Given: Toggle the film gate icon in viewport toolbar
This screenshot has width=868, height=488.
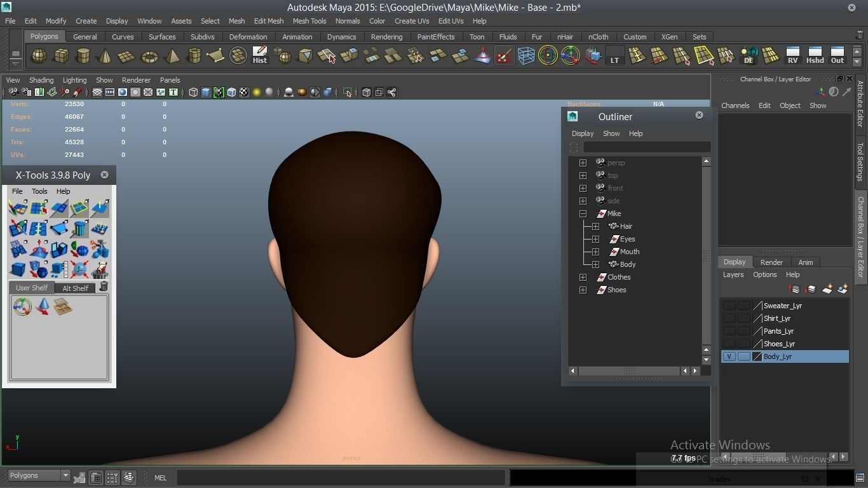Looking at the screenshot, I should (110, 92).
